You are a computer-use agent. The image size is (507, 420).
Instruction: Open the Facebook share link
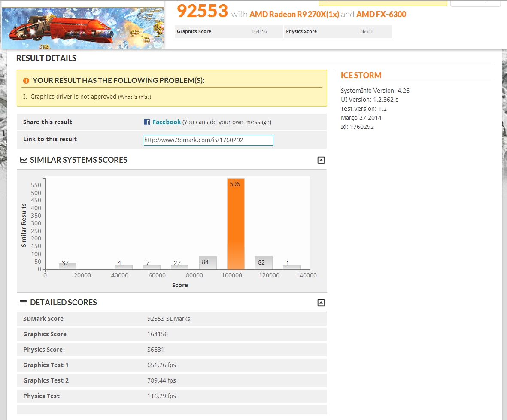[x=167, y=122]
